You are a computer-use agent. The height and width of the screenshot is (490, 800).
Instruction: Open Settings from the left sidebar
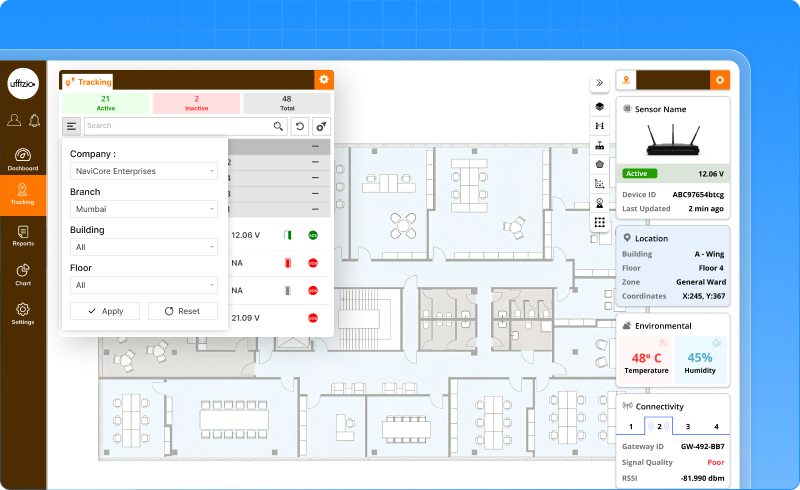pyautogui.click(x=23, y=313)
